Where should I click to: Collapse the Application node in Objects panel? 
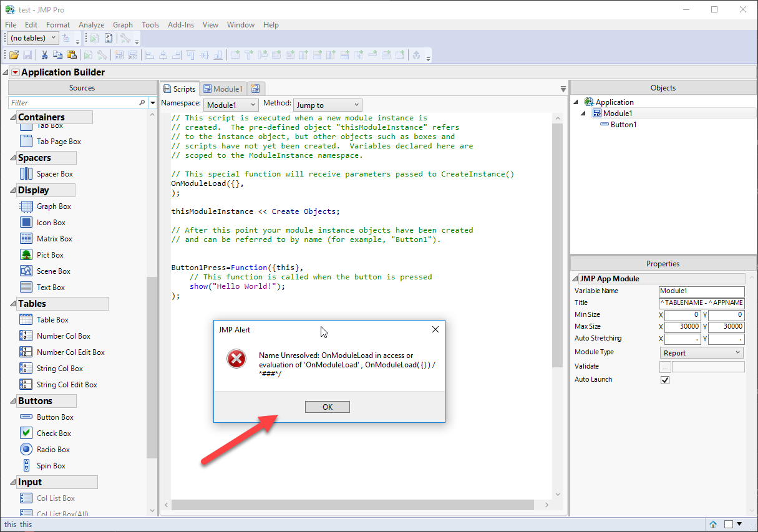576,102
